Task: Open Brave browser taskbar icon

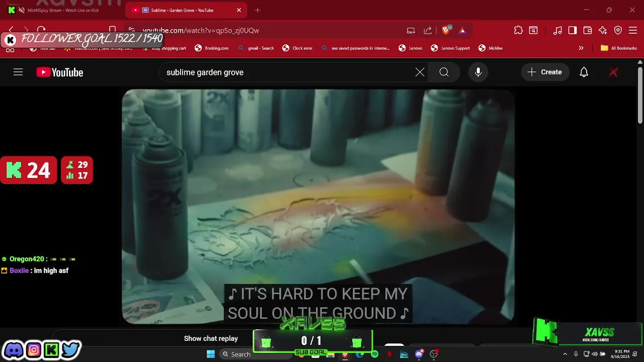Action: [345, 354]
